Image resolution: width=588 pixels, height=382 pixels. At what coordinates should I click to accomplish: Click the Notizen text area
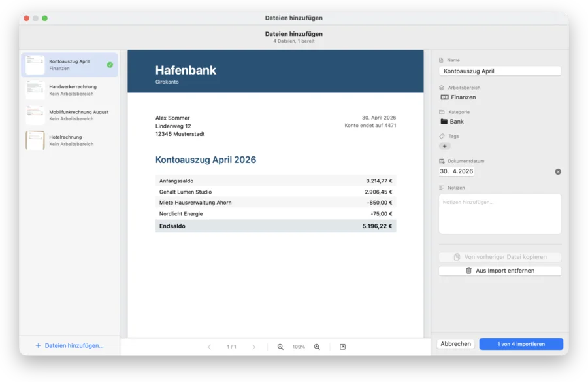pos(500,214)
